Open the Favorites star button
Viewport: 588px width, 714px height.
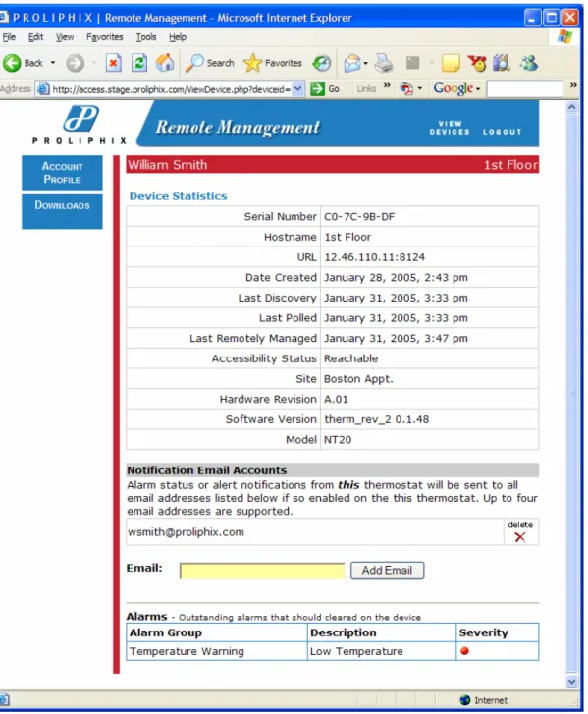pos(273,63)
